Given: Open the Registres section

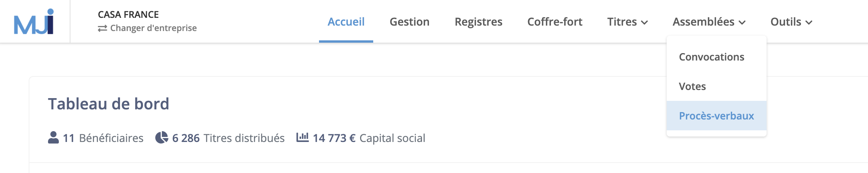Looking at the screenshot, I should 479,22.
